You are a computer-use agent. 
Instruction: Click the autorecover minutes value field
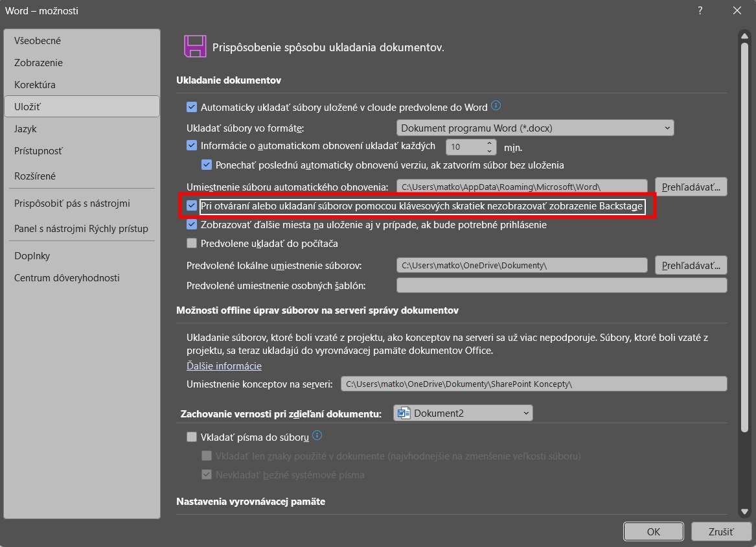coord(465,146)
